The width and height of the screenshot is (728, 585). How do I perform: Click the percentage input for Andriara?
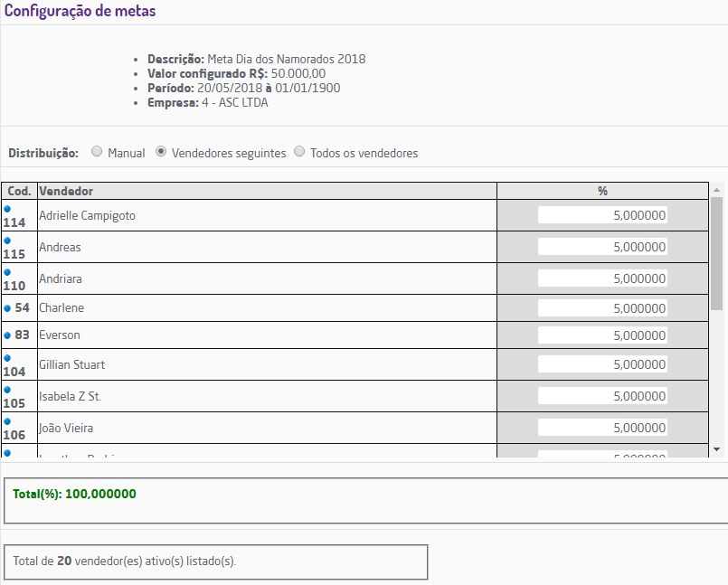(602, 278)
